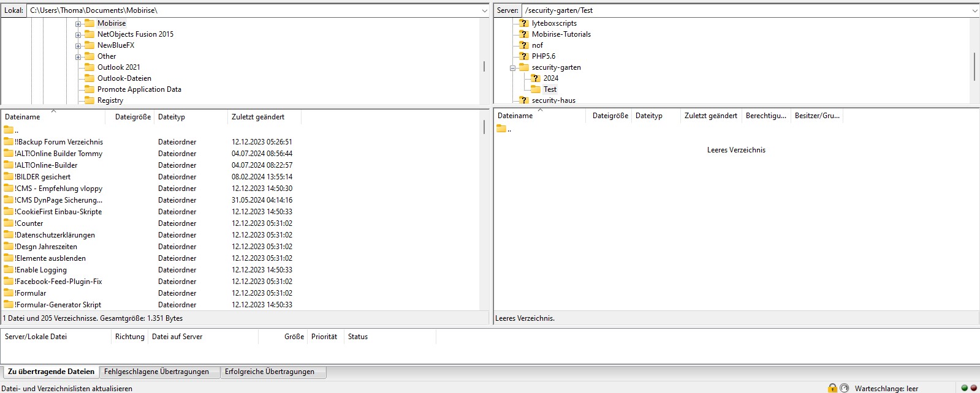
Task: Click the !Counter folder icon in local list
Action: pyautogui.click(x=9, y=223)
